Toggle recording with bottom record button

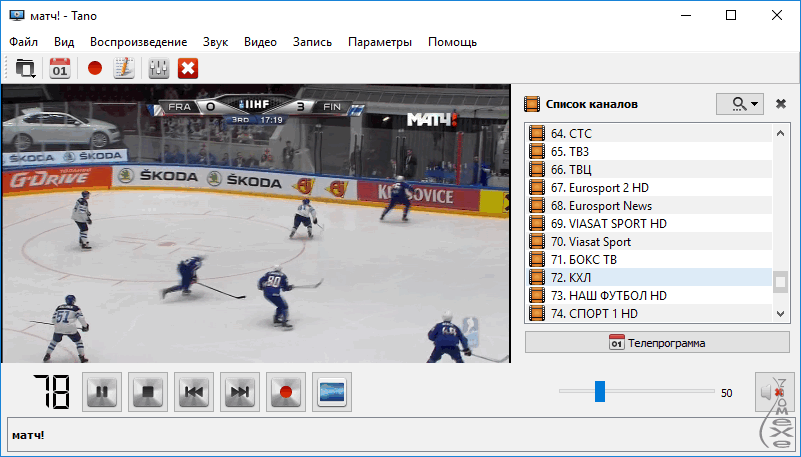coord(285,392)
